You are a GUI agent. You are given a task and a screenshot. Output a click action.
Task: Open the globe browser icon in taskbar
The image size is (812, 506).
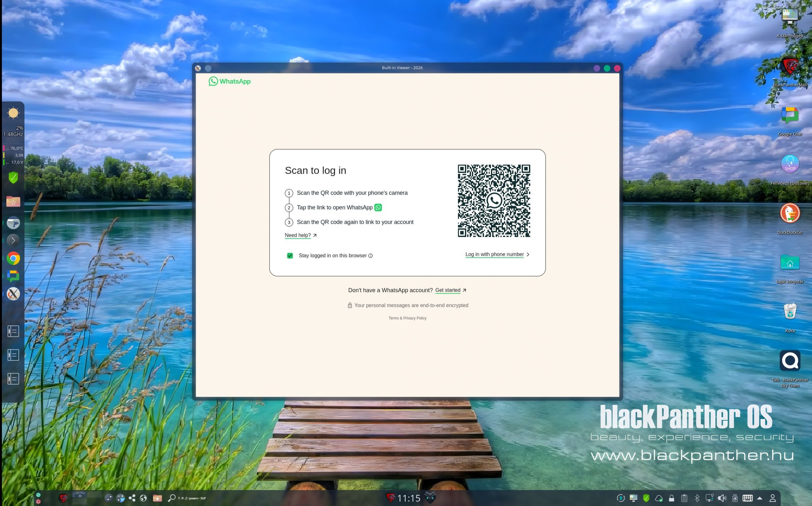pos(143,498)
